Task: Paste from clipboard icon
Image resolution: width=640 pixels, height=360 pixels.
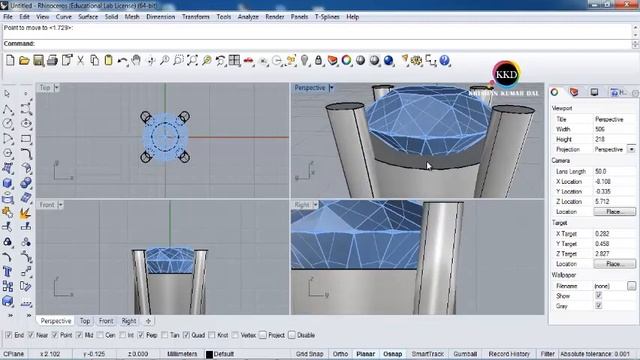Action: pos(108,61)
